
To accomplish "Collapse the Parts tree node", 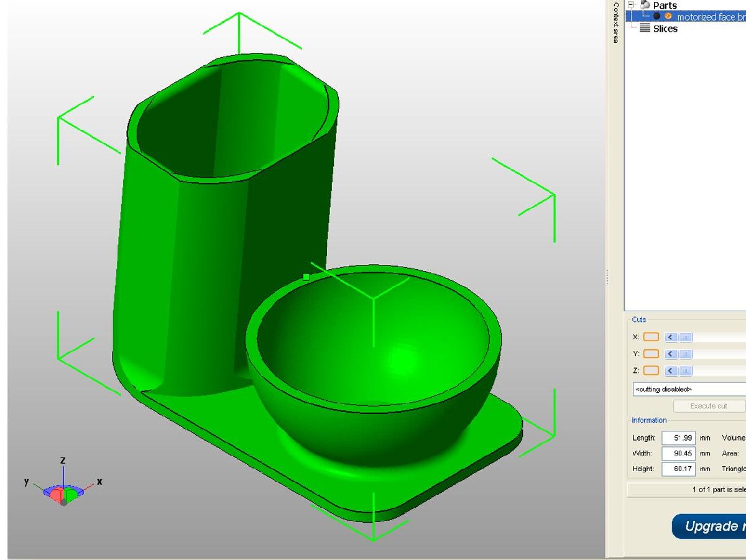I will pyautogui.click(x=631, y=6).
